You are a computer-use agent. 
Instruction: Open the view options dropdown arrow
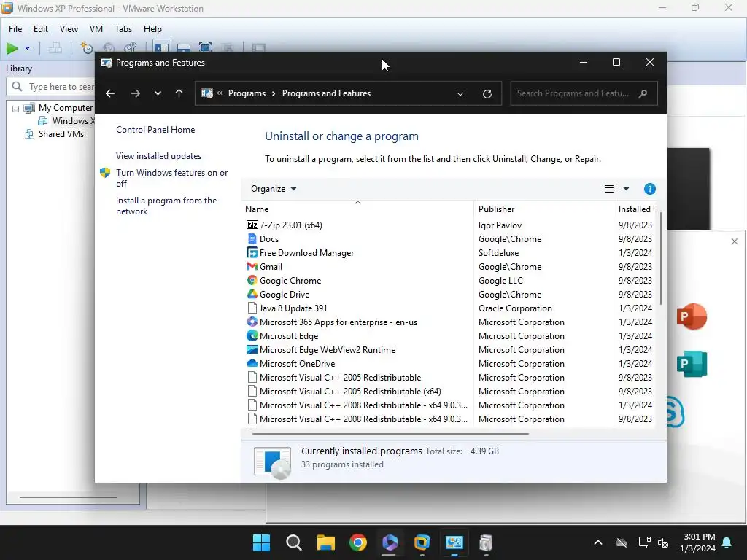click(x=626, y=189)
